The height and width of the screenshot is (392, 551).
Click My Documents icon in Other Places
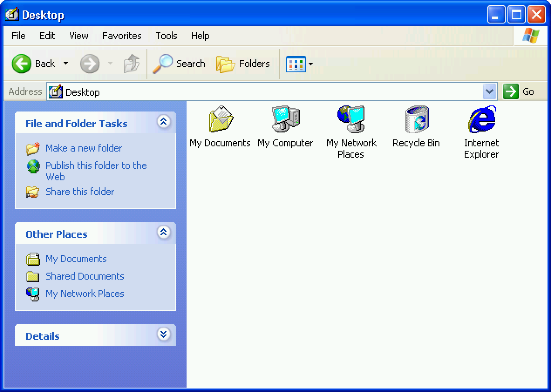tap(33, 259)
